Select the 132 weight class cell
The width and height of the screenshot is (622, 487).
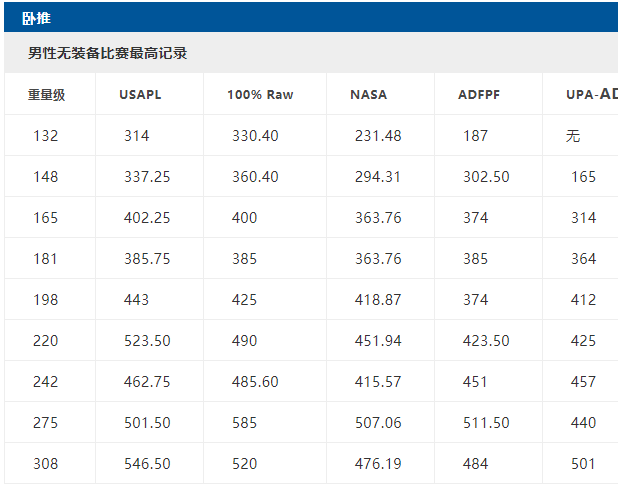coord(46,136)
